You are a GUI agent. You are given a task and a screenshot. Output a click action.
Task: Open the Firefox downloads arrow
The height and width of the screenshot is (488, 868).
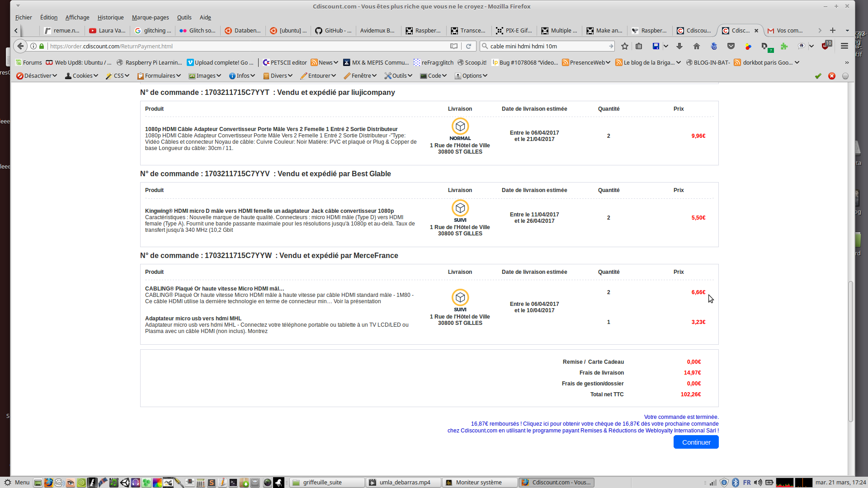tap(679, 46)
